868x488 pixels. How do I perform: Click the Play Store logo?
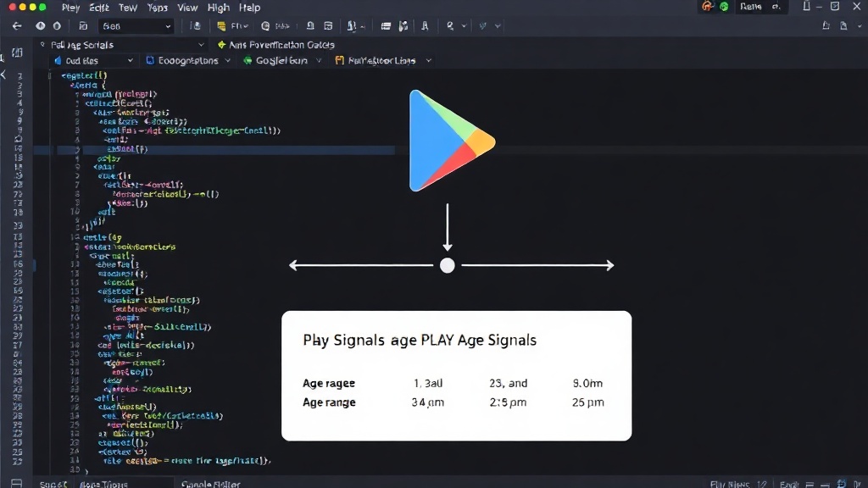(451, 141)
